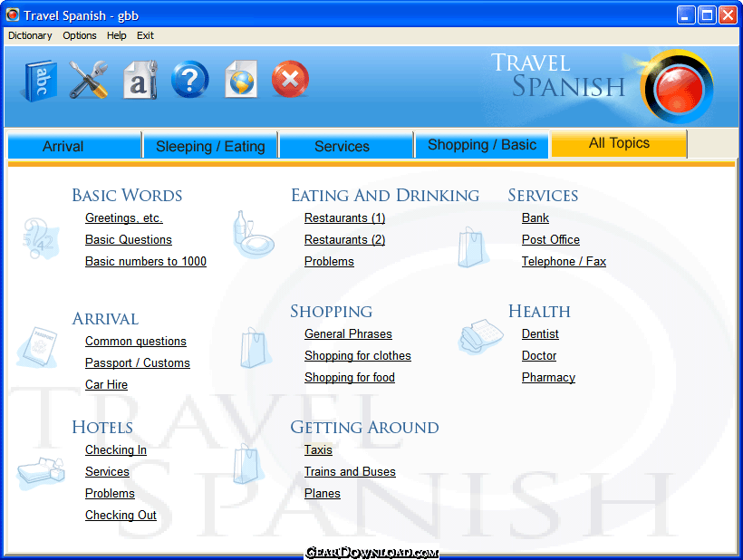
Task: Click the Exit menu item
Action: 145,35
